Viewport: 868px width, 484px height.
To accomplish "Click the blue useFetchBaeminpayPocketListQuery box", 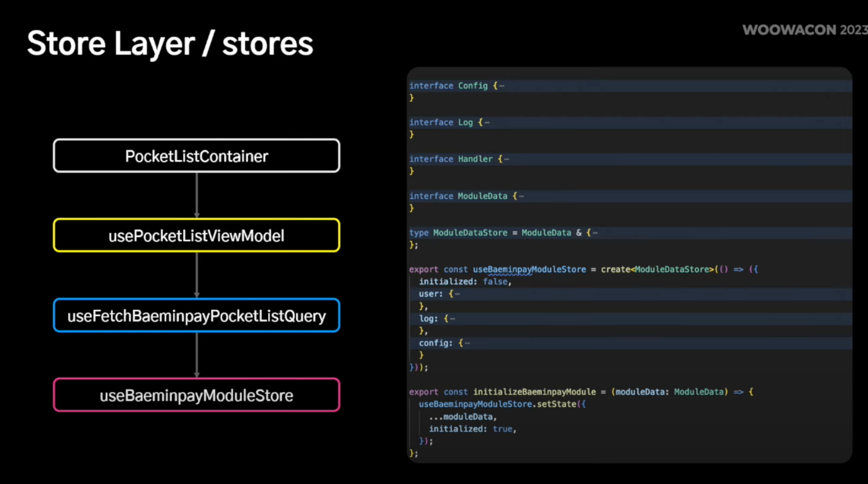I will (196, 315).
